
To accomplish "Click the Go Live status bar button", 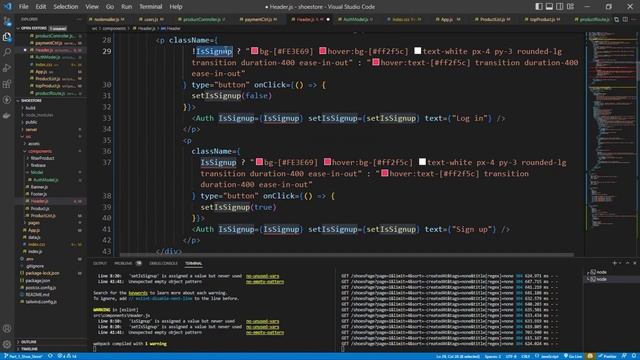I will 573,356.
